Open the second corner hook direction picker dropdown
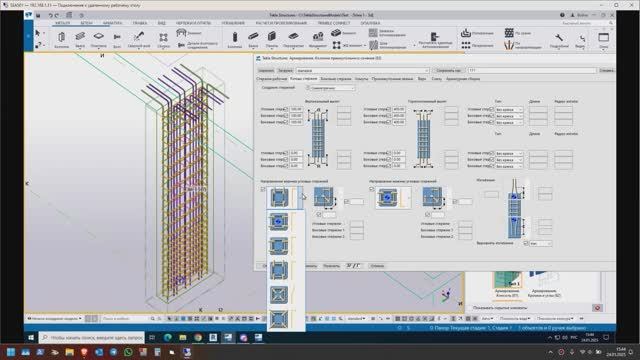 pyautogui.click(x=409, y=198)
